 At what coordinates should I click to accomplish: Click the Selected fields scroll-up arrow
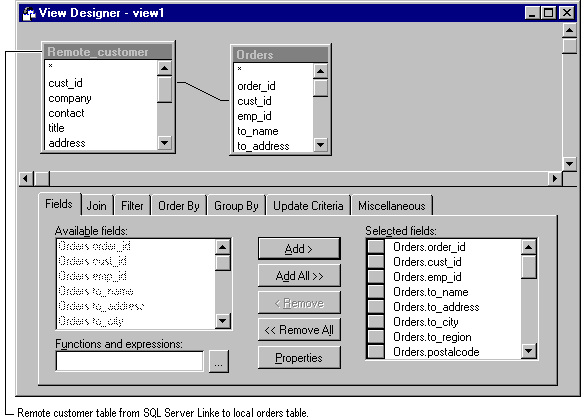tap(529, 247)
